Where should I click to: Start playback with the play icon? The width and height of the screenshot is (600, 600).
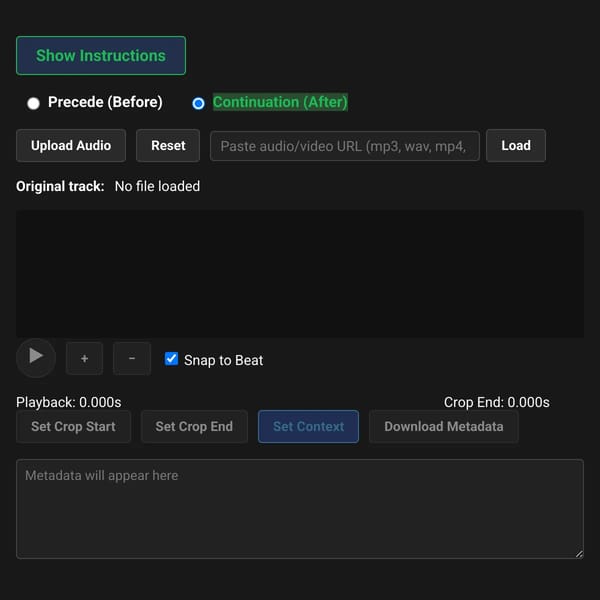click(x=36, y=358)
